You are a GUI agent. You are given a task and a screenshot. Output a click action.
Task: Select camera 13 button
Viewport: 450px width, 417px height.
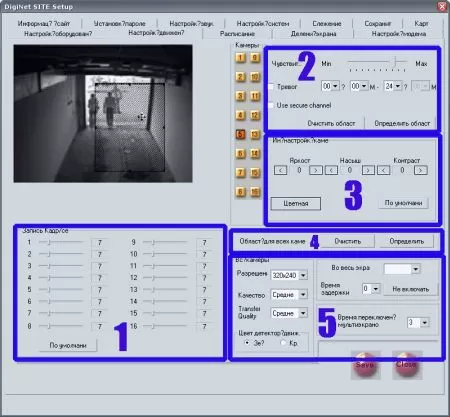pyautogui.click(x=255, y=134)
